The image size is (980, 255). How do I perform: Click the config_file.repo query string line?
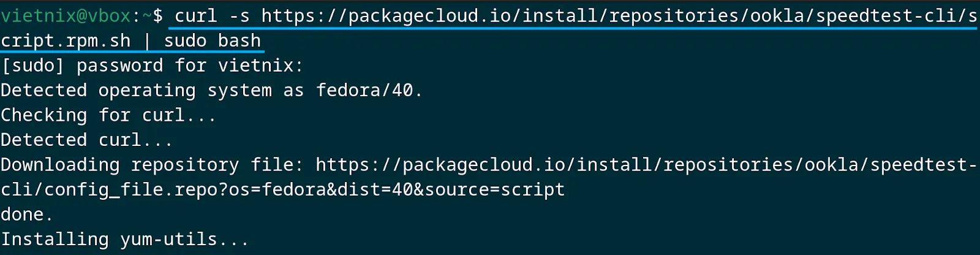(x=282, y=189)
